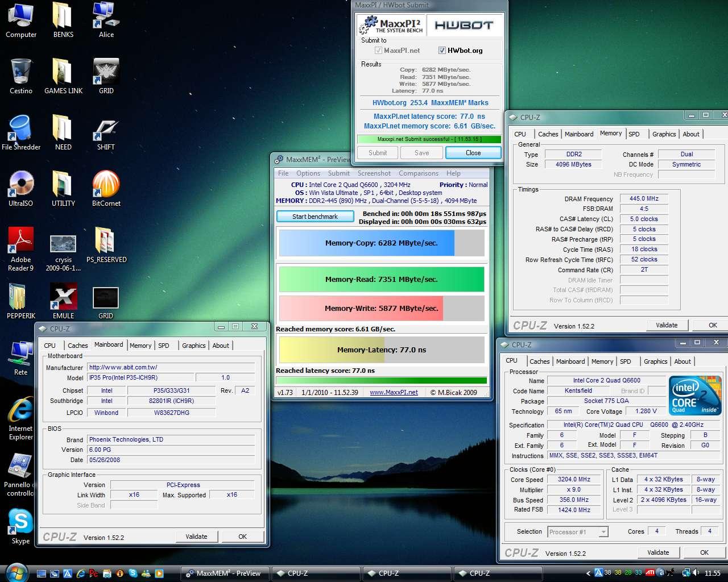Expand hidden tray icons arrow
728x582 pixels.
click(588, 573)
